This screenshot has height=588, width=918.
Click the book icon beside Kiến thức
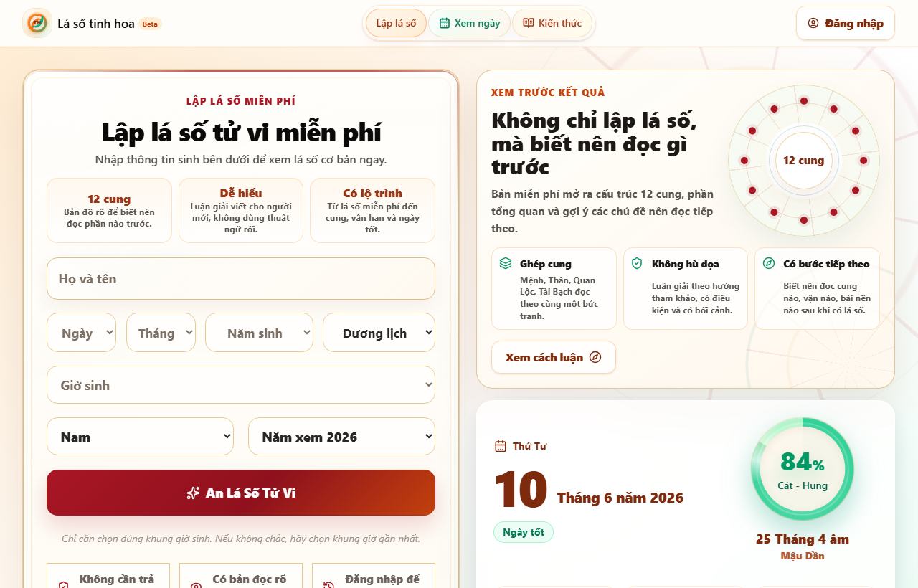pyautogui.click(x=529, y=23)
